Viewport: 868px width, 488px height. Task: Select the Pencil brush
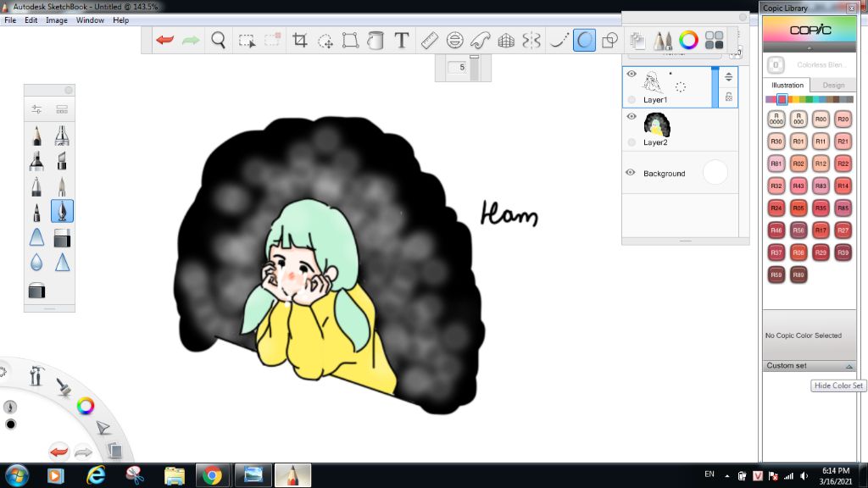36,136
